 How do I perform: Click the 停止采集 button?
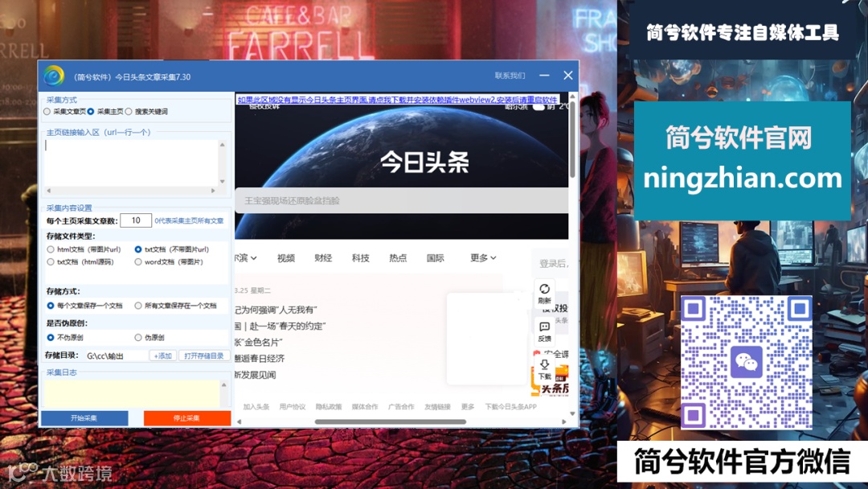[x=187, y=418]
